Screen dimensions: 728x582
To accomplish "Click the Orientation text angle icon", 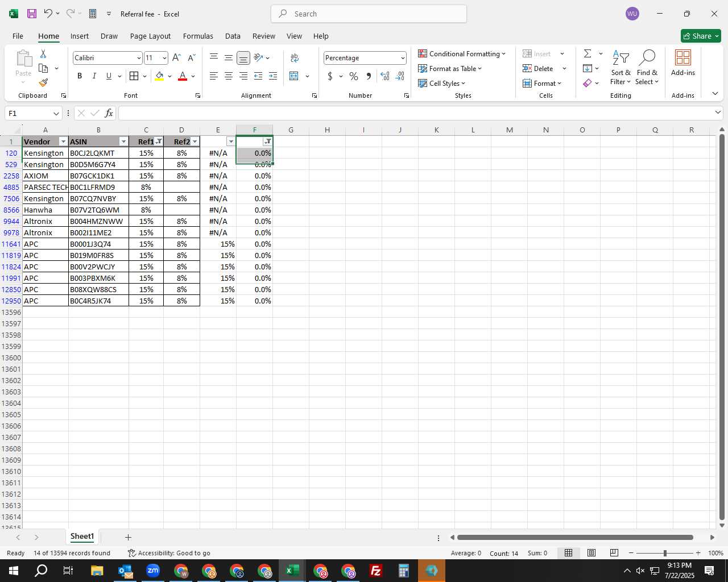I will 258,58.
